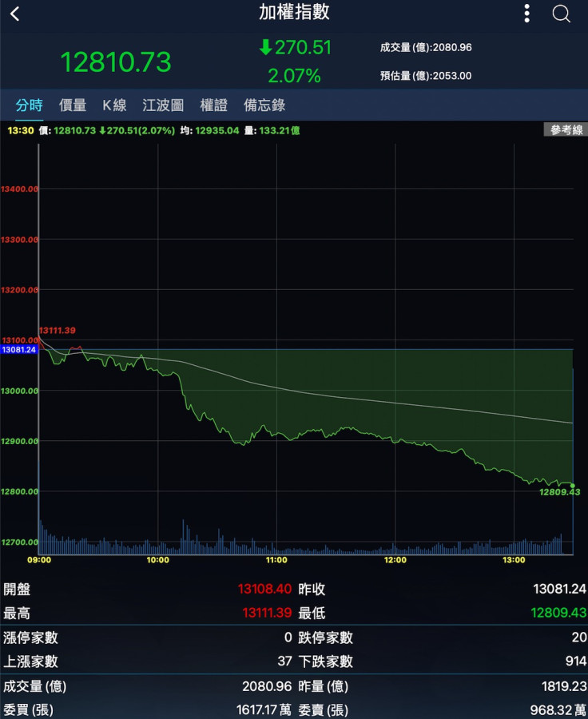The width and height of the screenshot is (588, 719).
Task: Open the three-dot more options menu
Action: coord(526,14)
